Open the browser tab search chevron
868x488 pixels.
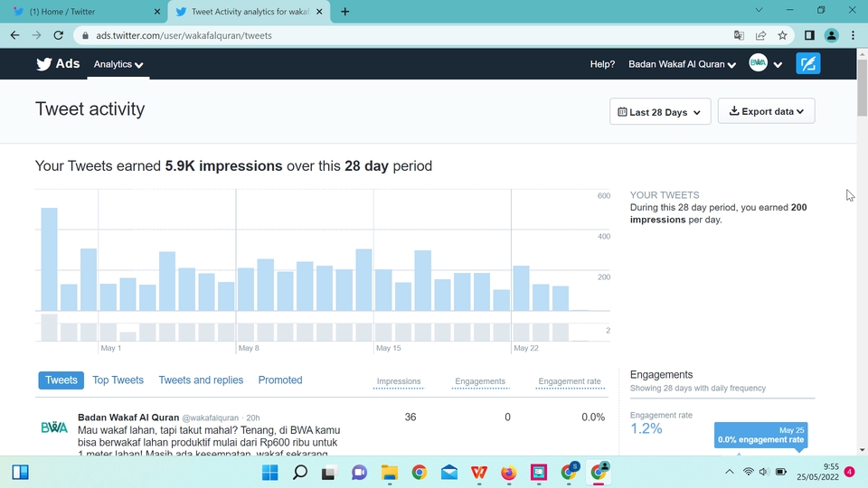coord(759,10)
